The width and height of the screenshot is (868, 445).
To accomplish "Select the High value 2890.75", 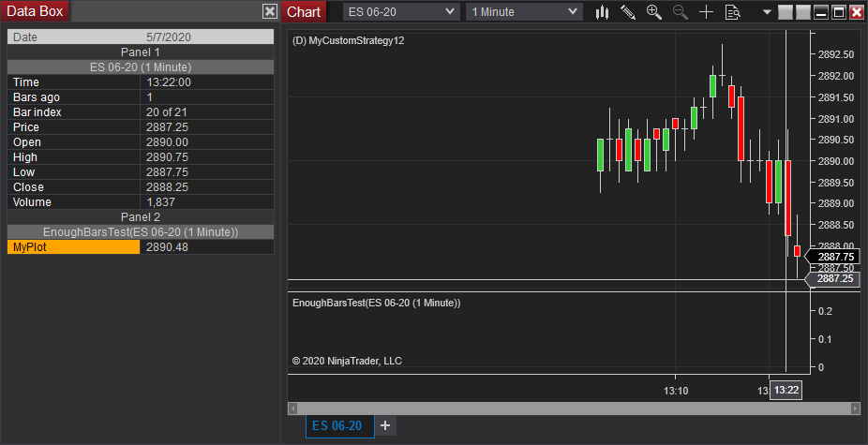I will (x=167, y=157).
